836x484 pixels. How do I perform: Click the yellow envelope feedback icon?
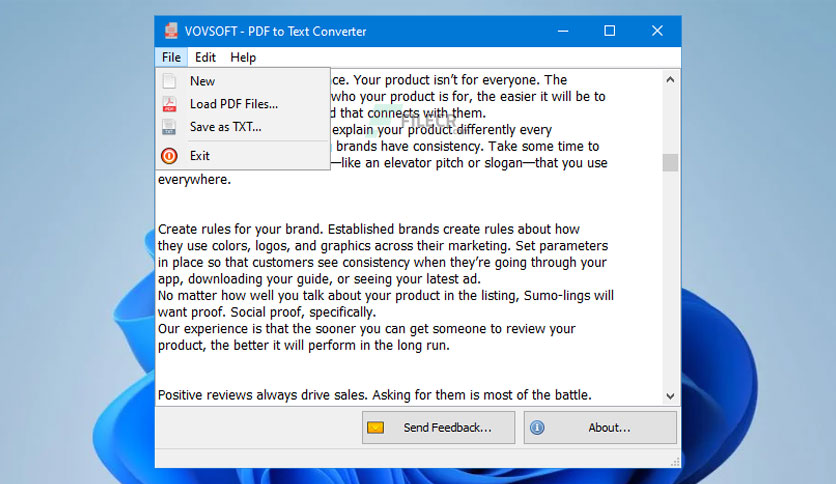(x=375, y=427)
